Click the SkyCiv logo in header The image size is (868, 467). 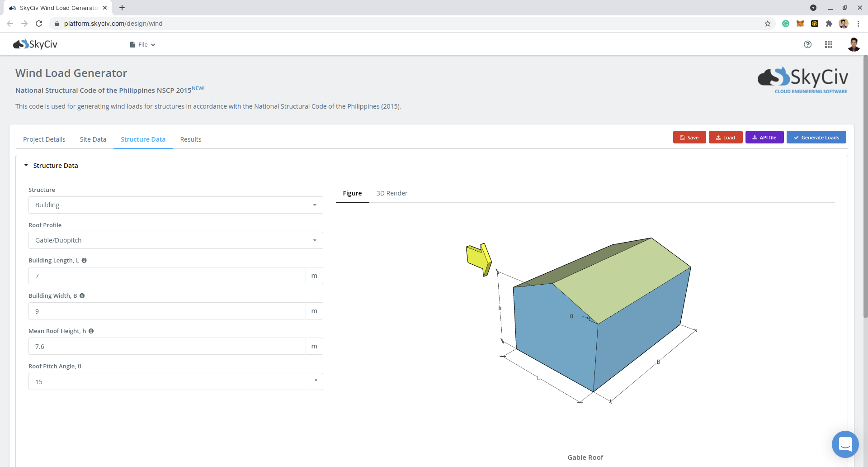[35, 44]
